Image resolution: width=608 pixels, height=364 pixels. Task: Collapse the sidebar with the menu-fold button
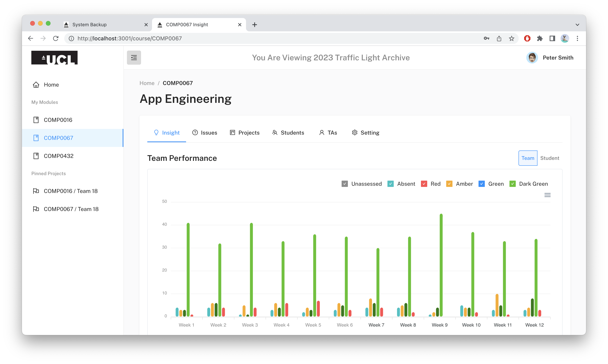pos(134,58)
